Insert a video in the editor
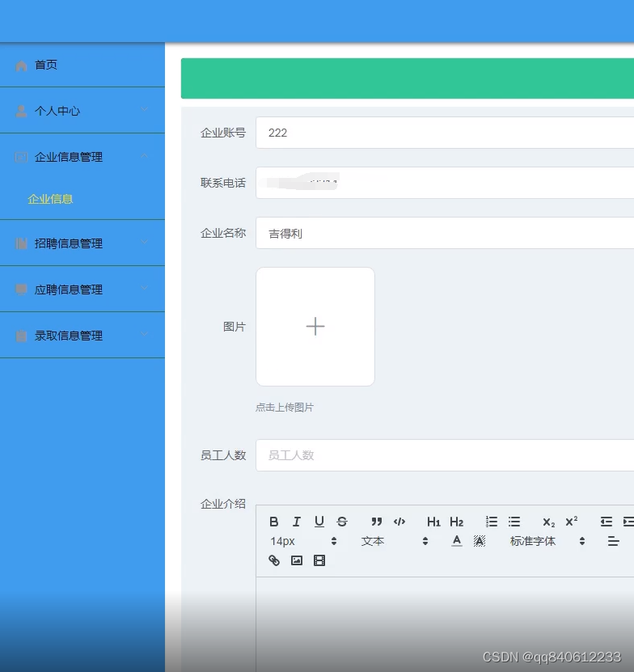This screenshot has width=634, height=672. pyautogui.click(x=319, y=560)
